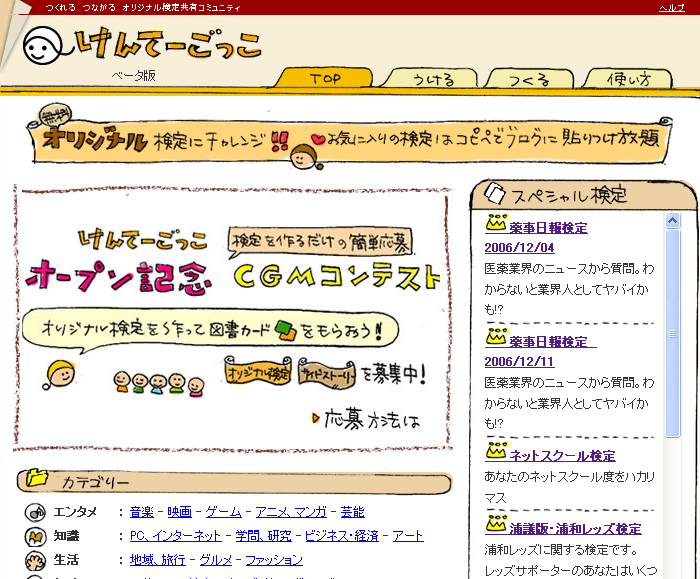The width and height of the screenshot is (700, 579).
Task: Click the 生活 category icon
Action: [35, 561]
